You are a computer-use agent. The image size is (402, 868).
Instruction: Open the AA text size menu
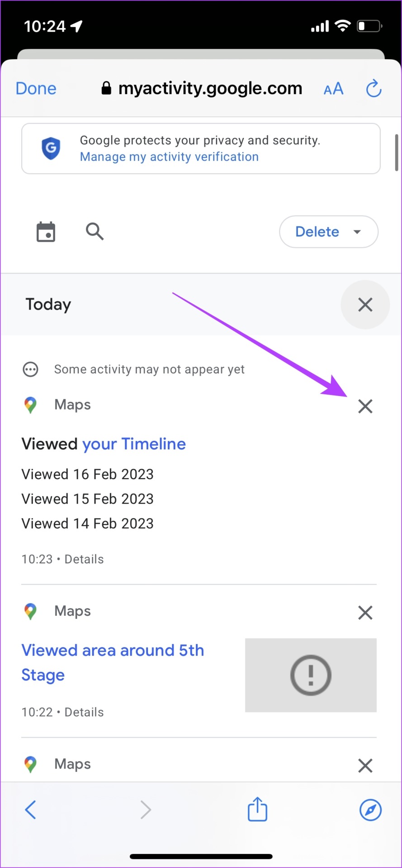334,89
